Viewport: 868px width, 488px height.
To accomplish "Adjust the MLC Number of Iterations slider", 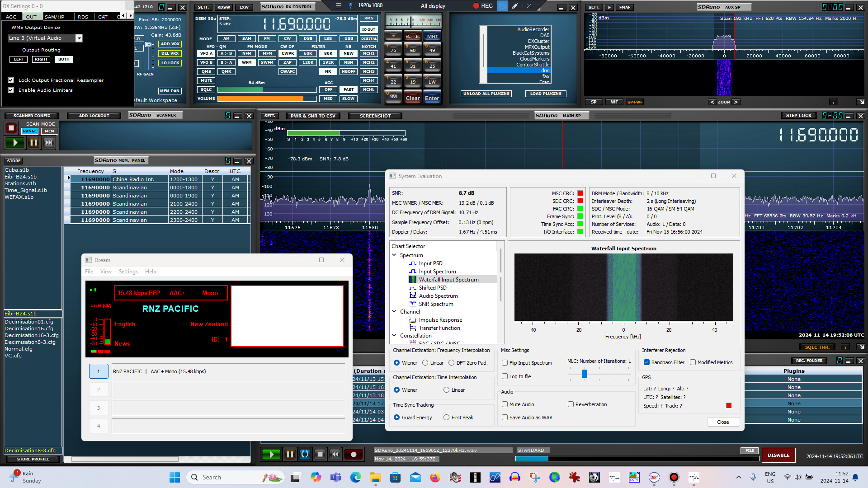I will [x=585, y=374].
